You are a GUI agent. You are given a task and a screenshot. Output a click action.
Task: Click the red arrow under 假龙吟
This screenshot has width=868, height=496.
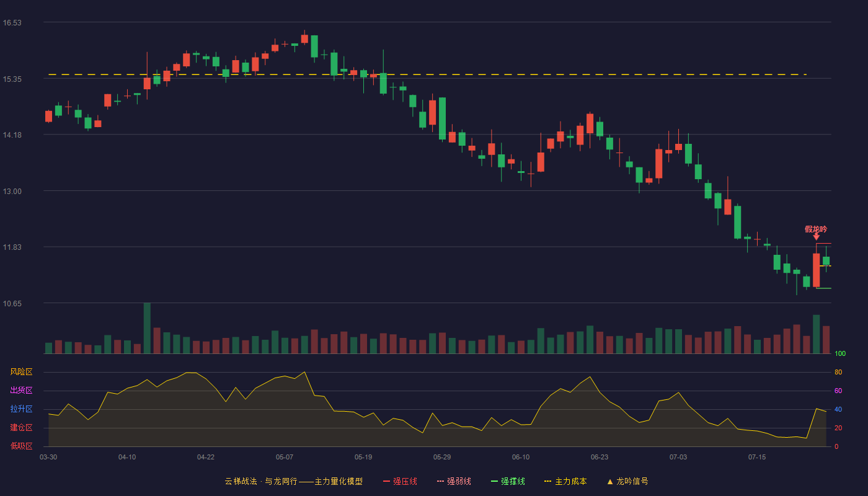[817, 236]
